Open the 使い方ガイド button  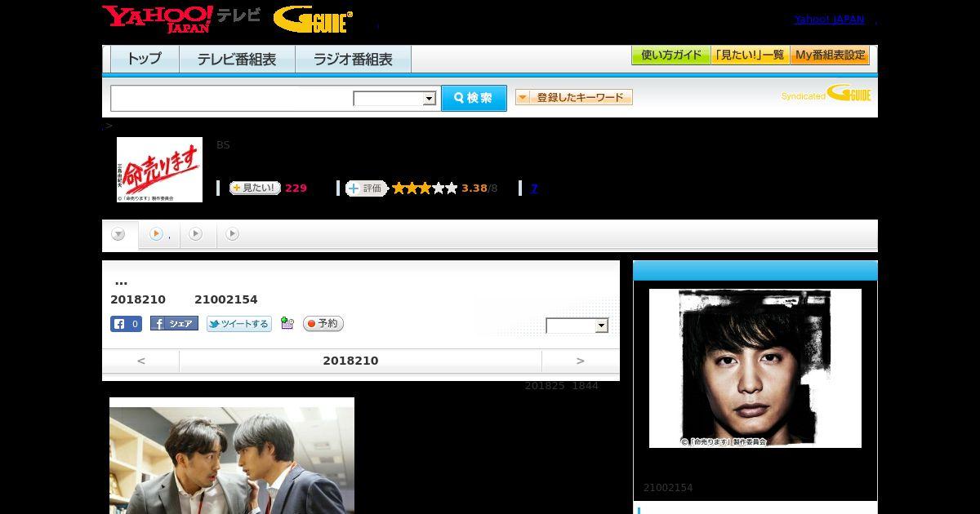[670, 55]
